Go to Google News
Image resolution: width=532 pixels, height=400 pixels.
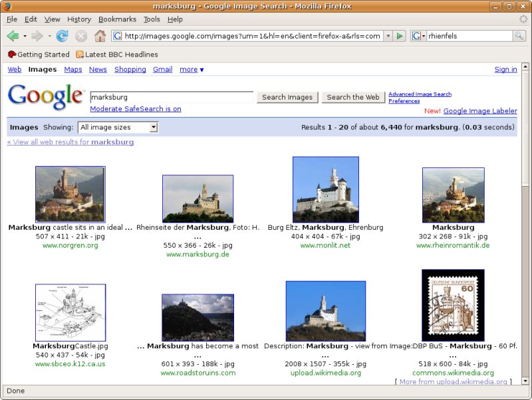pos(98,69)
